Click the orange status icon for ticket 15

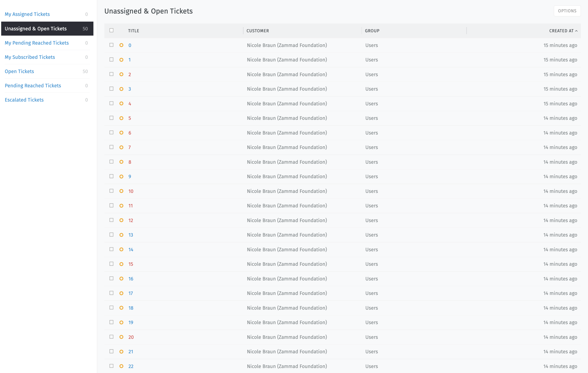[x=121, y=264]
